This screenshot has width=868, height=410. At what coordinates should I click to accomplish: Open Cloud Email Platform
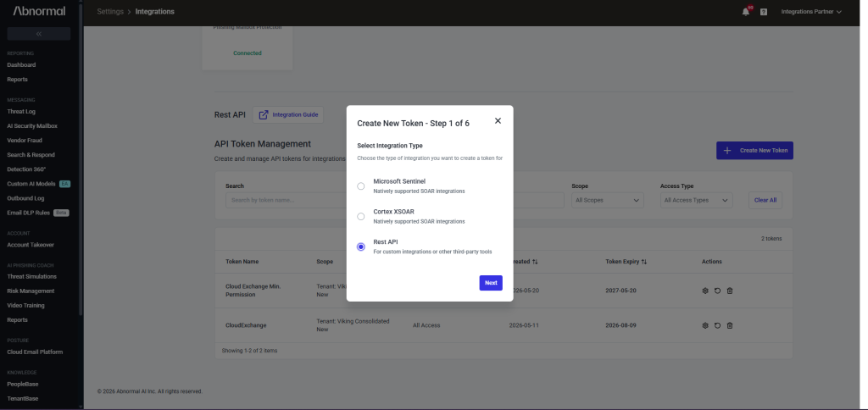tap(35, 352)
